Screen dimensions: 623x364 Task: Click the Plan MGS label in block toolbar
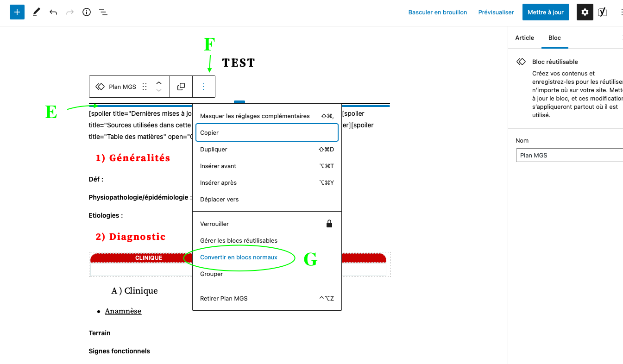pyautogui.click(x=122, y=87)
